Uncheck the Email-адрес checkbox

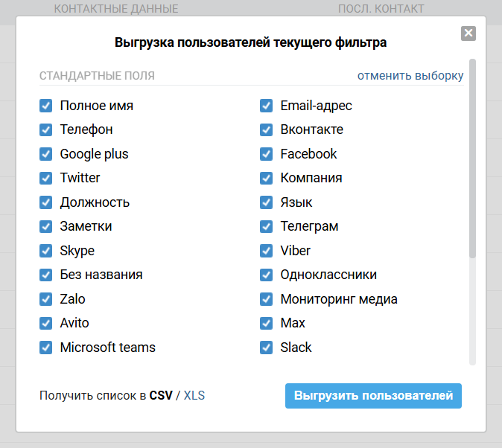pos(267,106)
